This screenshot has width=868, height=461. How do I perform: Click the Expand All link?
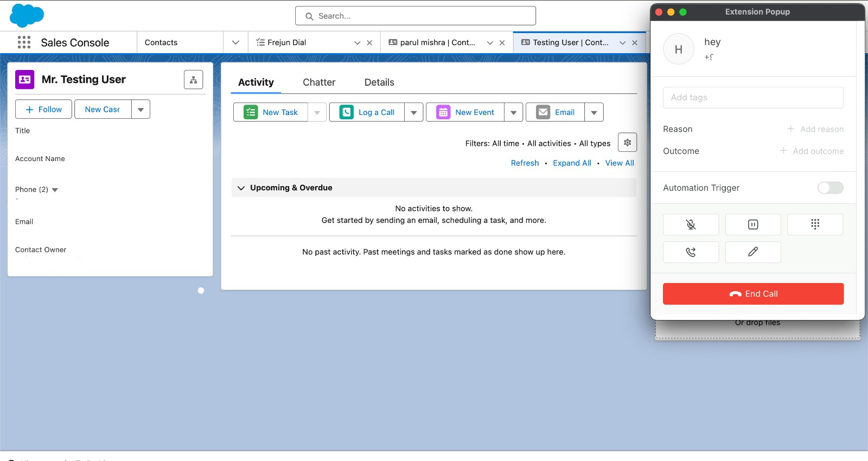coord(572,163)
